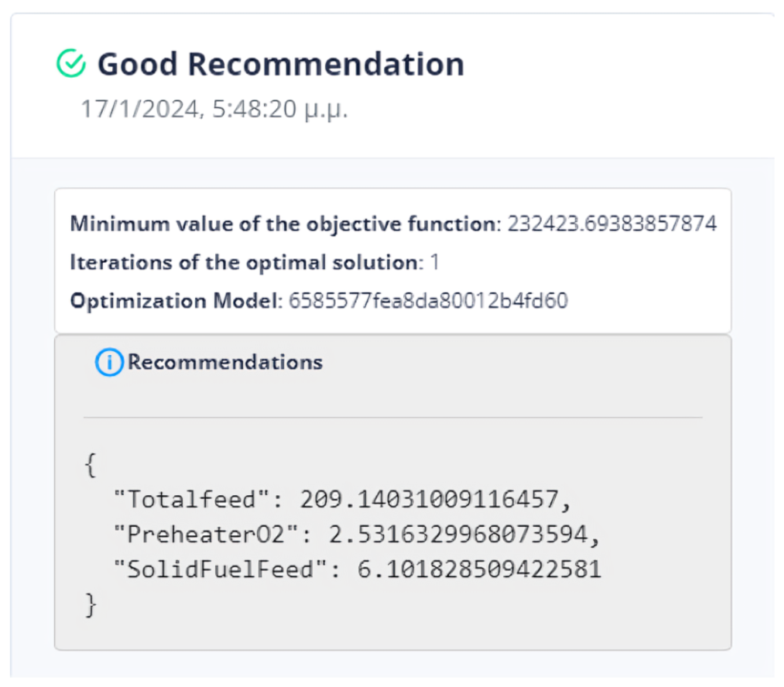Click the Good Recommendation heading

[x=281, y=64]
